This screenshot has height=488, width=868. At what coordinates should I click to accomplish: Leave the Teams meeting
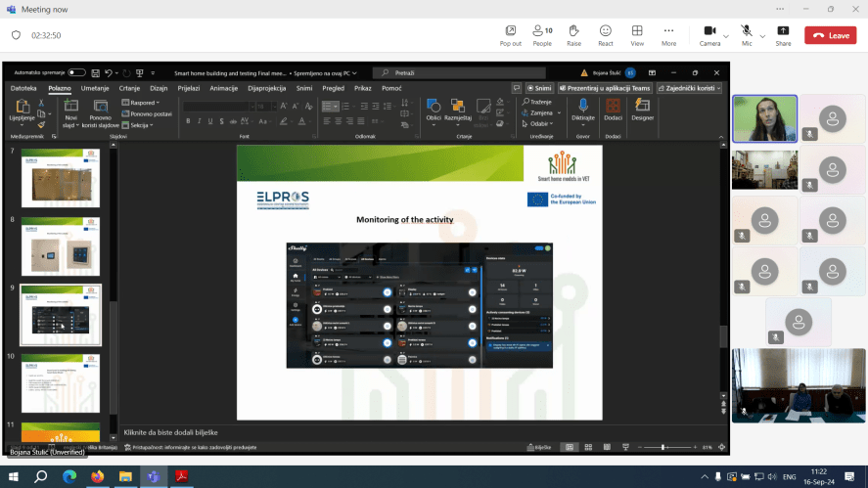pos(831,35)
